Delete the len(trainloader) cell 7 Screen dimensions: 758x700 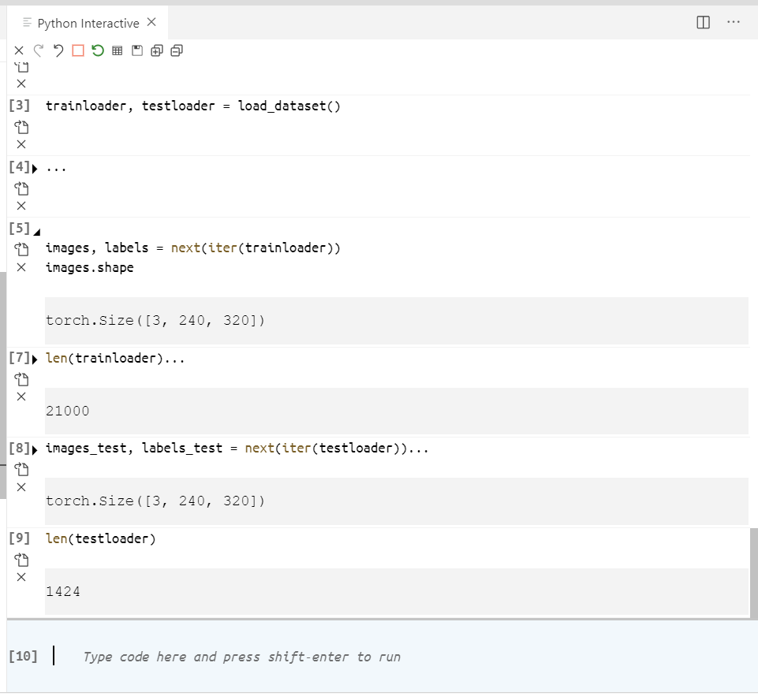coord(21,397)
